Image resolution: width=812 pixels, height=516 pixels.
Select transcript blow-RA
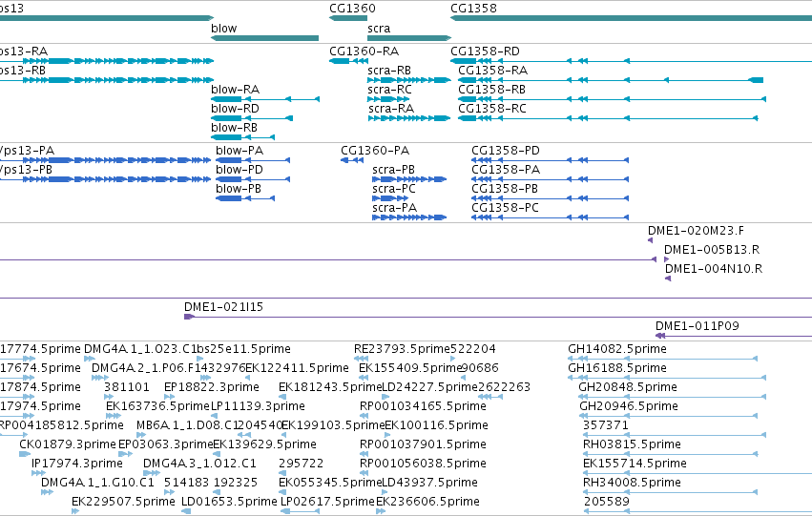(x=265, y=99)
